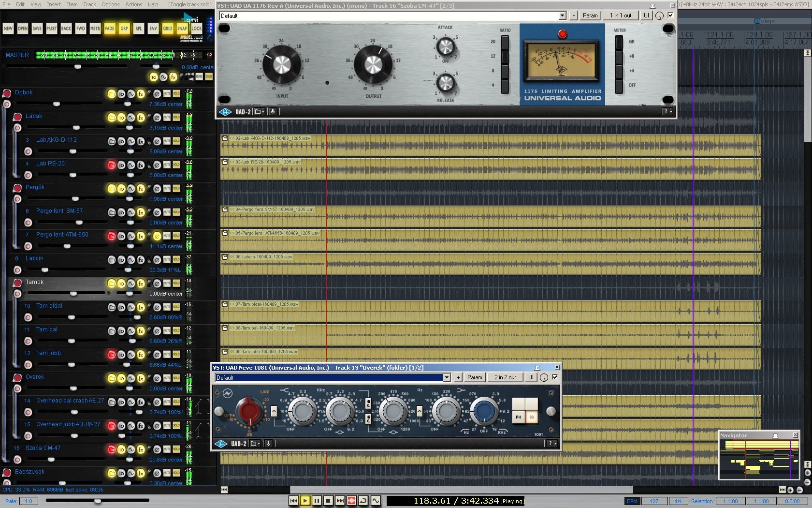Expand the 1176 preset dropdown arrow

[562, 15]
